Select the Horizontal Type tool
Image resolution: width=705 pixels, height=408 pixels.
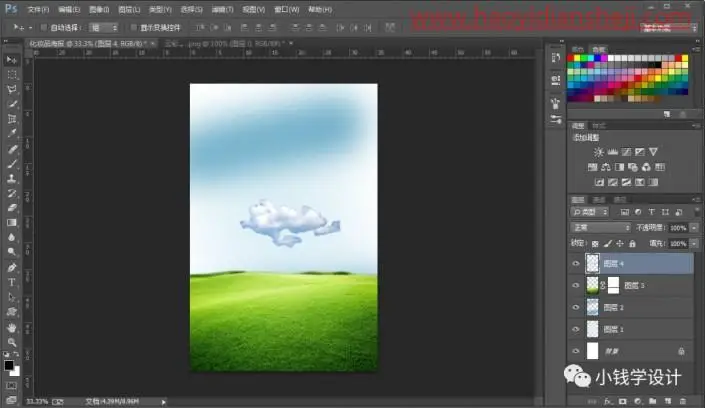(x=12, y=282)
